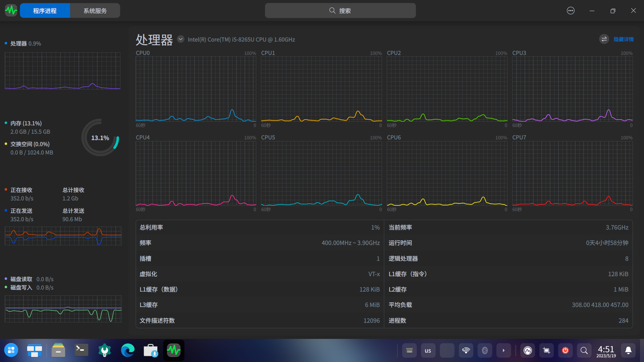Image resolution: width=644 pixels, height=362 pixels.
Task: Open the three-dot options menu in title bar
Action: pos(571,10)
